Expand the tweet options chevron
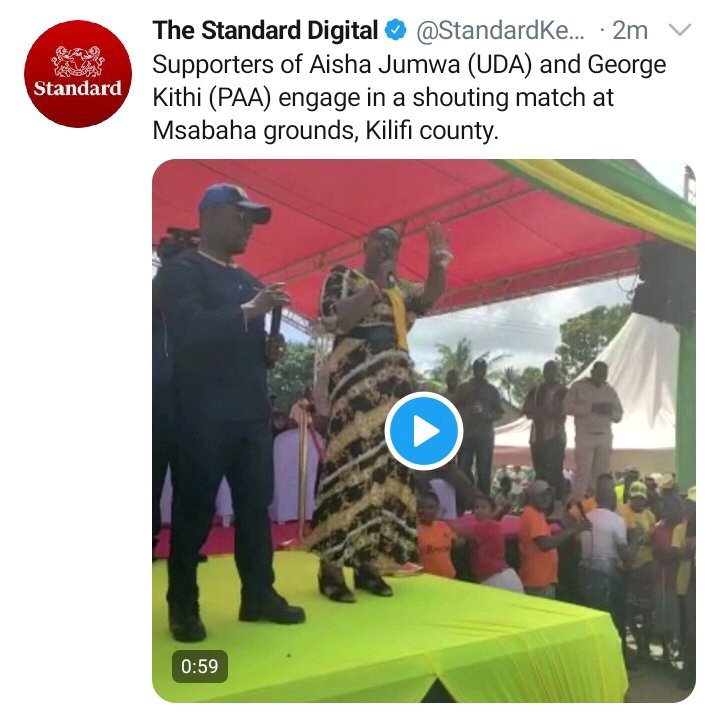720x714 pixels. click(680, 30)
